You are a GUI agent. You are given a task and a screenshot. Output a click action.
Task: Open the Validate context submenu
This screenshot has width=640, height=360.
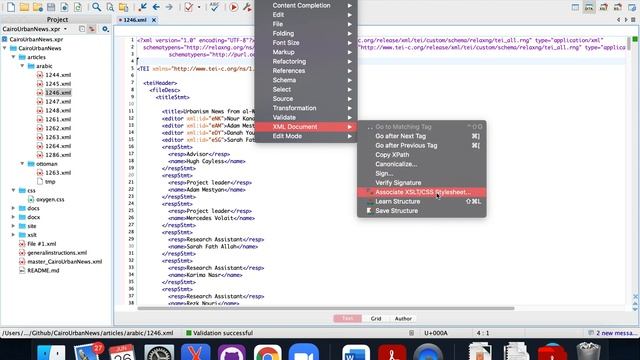coord(306,118)
